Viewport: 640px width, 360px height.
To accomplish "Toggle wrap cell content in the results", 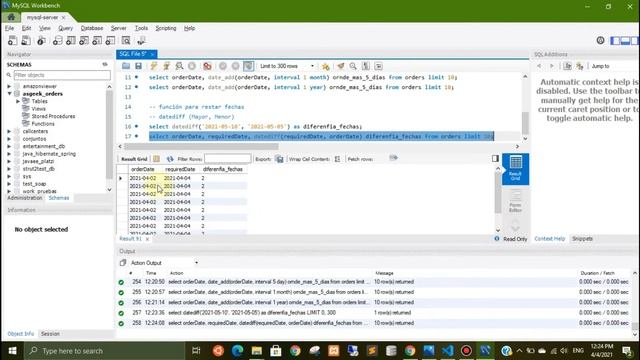I will [338, 159].
